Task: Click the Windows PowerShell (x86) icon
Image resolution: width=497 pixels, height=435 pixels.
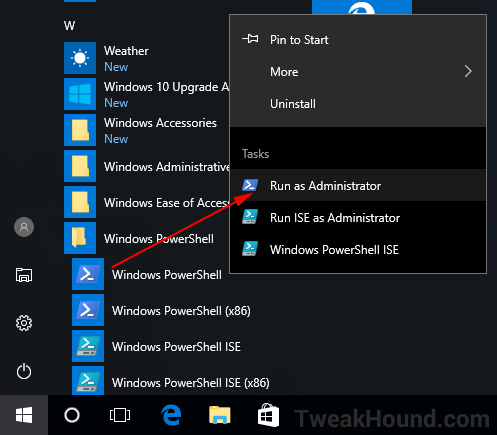Action: point(88,310)
